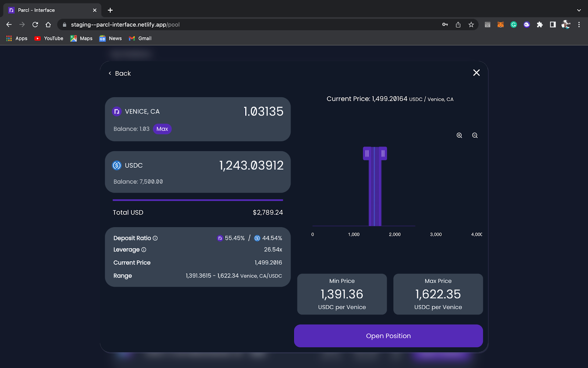The image size is (588, 368).
Task: Click the Leverage info icon
Action: [144, 250]
